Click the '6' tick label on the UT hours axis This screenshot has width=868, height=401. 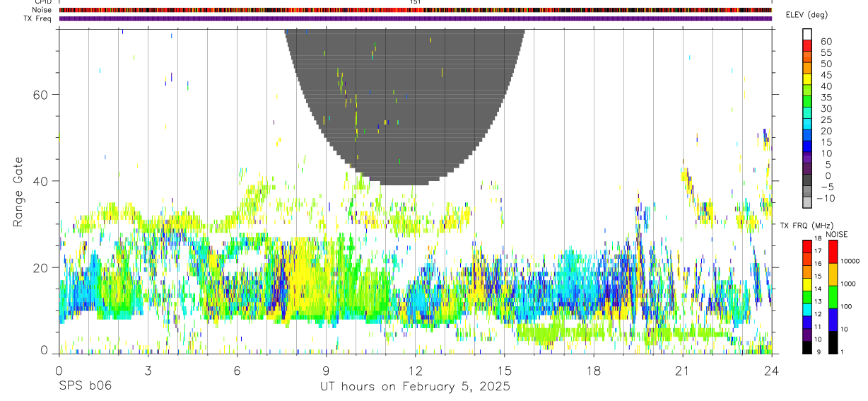pos(237,370)
